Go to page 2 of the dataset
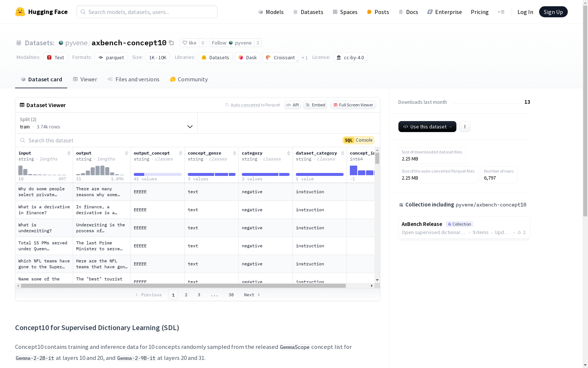The width and height of the screenshot is (588, 368). point(186,295)
